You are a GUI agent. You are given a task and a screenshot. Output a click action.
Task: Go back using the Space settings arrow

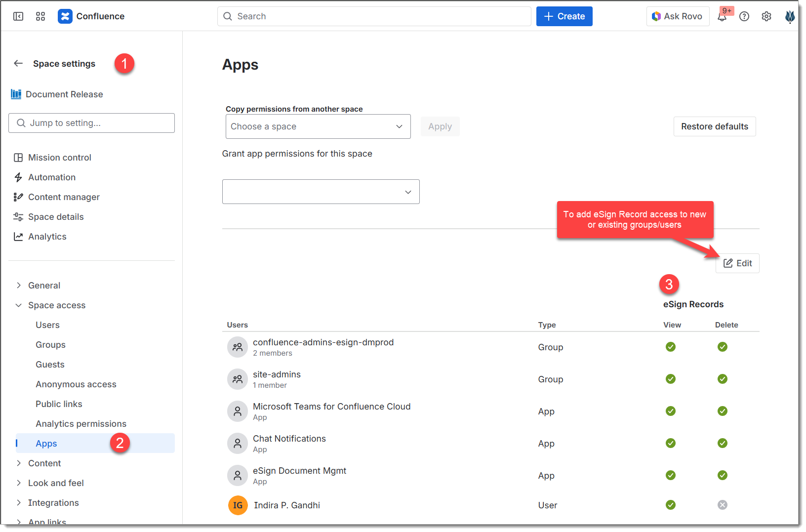pos(18,64)
